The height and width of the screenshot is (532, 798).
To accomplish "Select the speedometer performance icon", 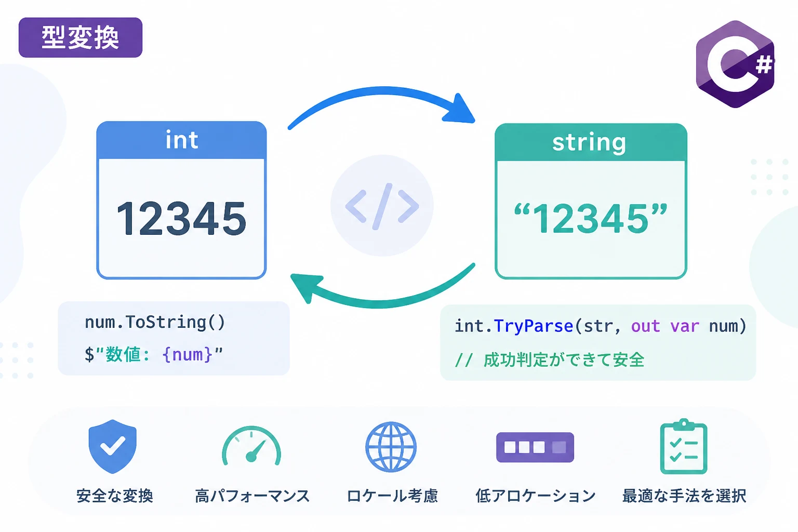I will [x=251, y=446].
